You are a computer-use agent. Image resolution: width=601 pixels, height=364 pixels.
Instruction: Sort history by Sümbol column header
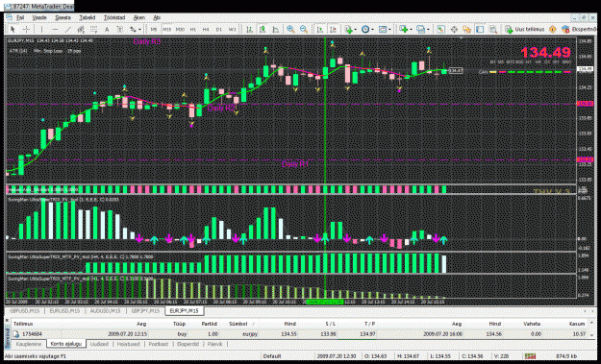pos(238,324)
